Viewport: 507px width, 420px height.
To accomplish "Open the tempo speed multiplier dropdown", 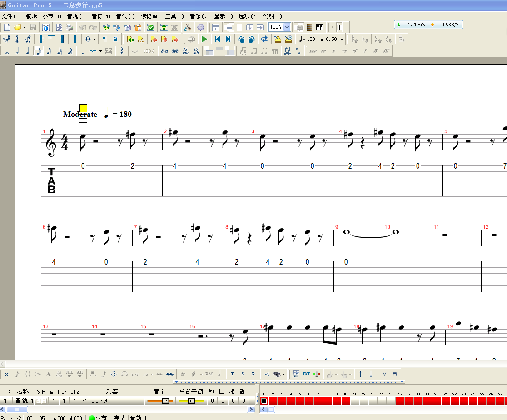I will 342,39.
